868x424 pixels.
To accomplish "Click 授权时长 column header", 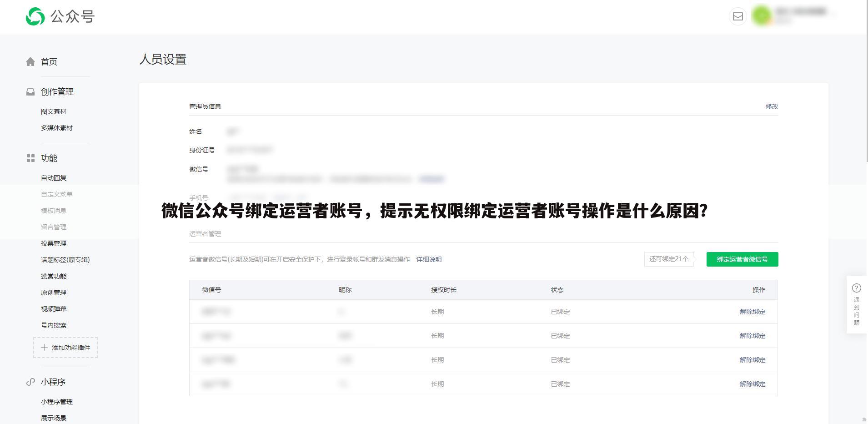I will point(444,290).
